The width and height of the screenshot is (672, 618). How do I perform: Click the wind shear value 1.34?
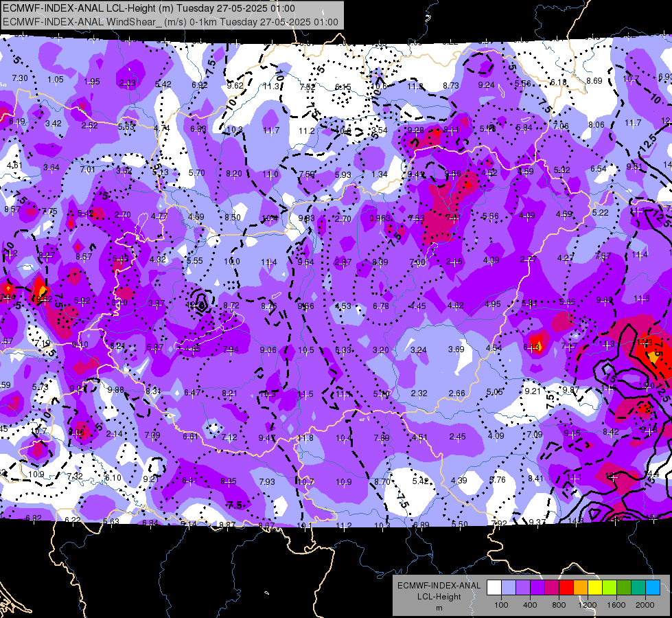tap(380, 174)
